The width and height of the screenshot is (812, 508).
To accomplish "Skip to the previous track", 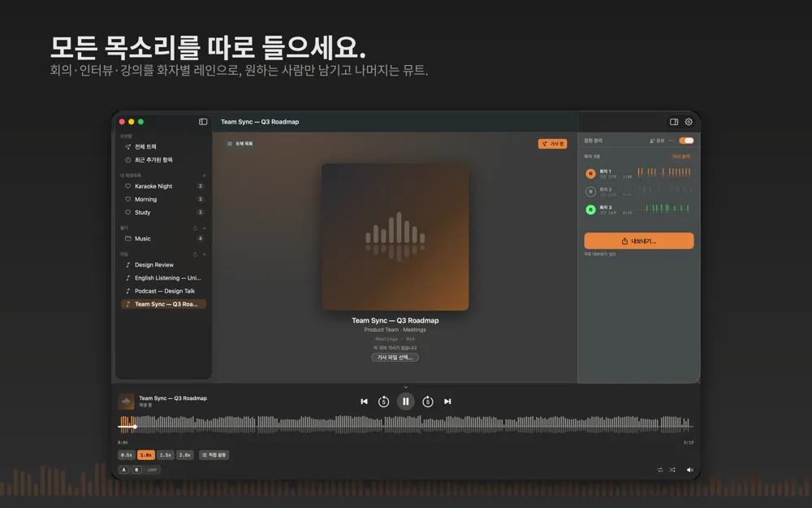I will 364,402.
